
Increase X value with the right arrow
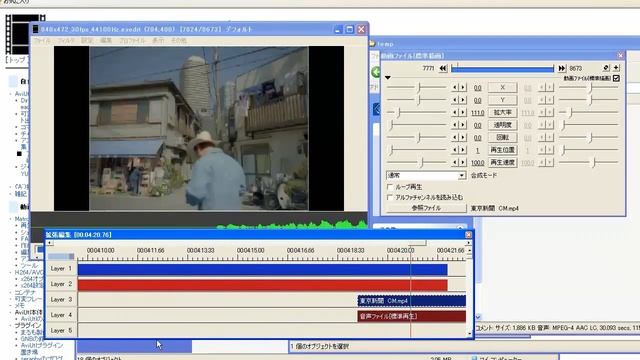click(x=463, y=87)
